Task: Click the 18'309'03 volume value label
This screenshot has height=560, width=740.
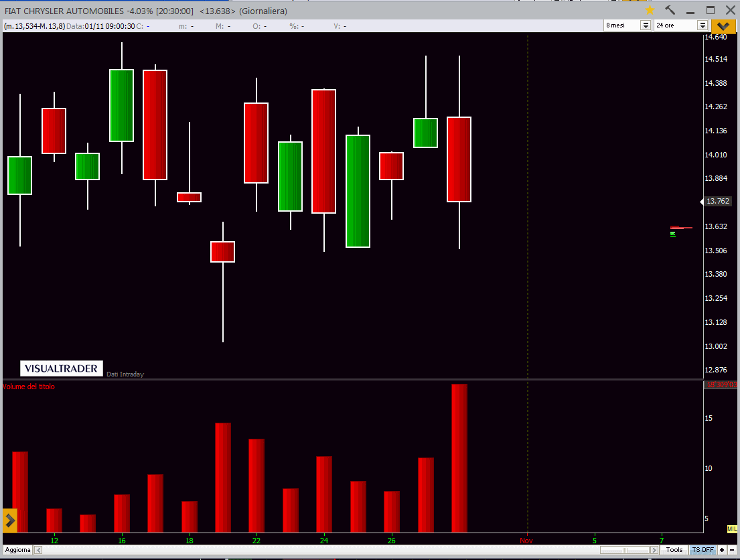Action: click(x=721, y=384)
